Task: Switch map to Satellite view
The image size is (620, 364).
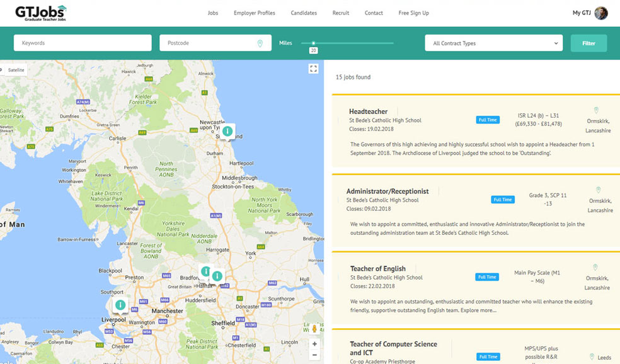Action: (x=16, y=70)
